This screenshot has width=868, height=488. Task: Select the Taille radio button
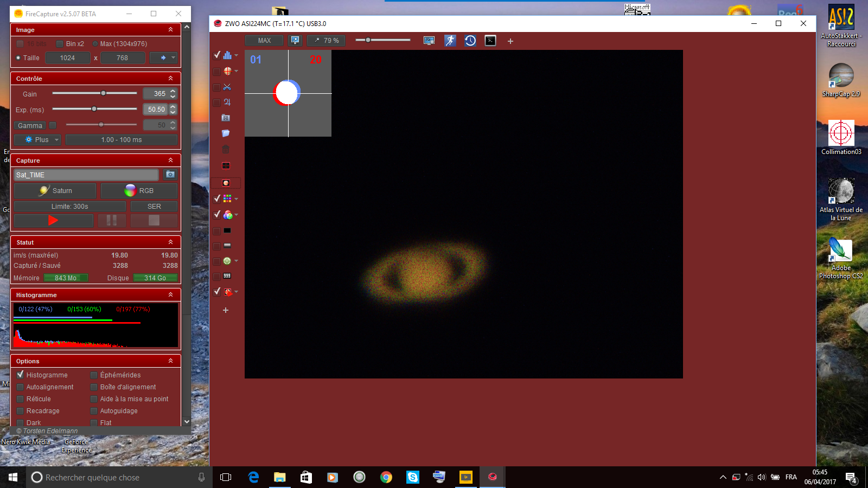point(18,58)
